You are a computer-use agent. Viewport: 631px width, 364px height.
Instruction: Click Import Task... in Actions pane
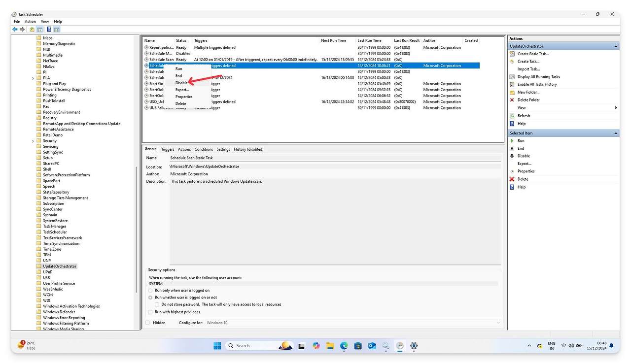coord(528,69)
